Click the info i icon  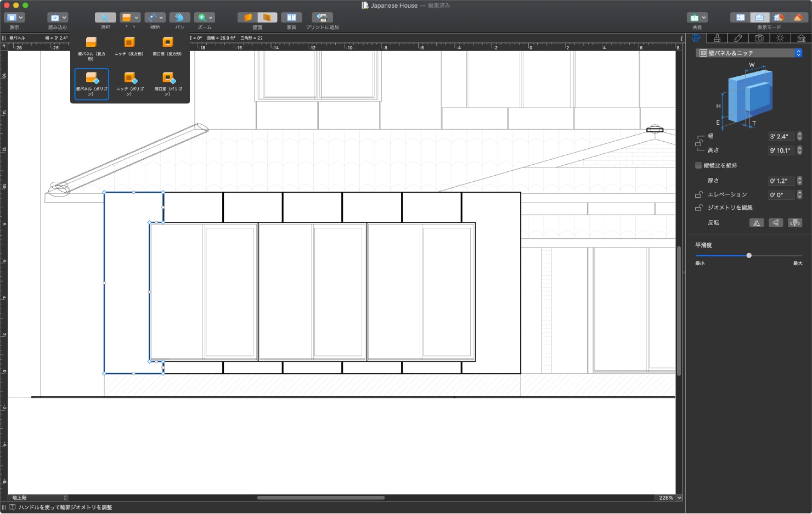(x=681, y=38)
